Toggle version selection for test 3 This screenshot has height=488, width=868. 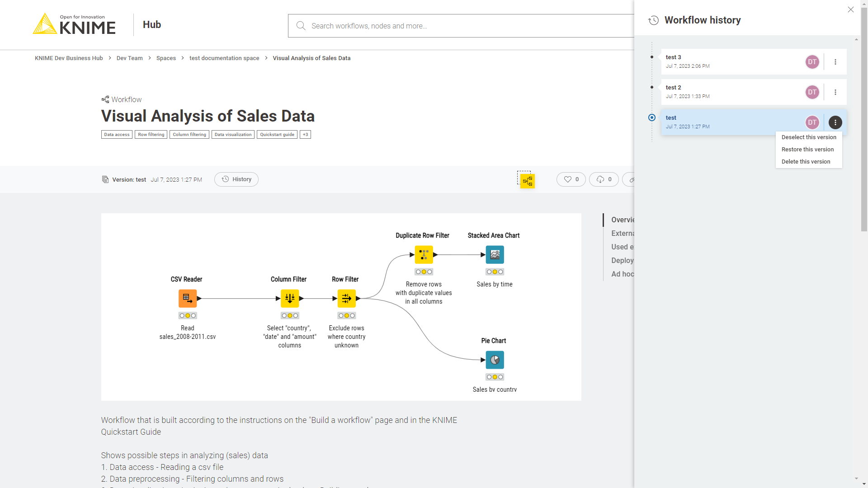(651, 57)
